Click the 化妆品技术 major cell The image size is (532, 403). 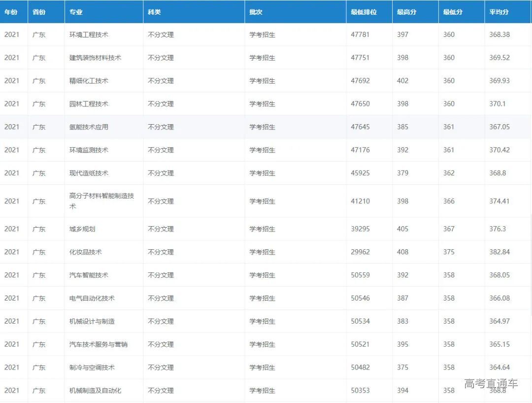86,252
